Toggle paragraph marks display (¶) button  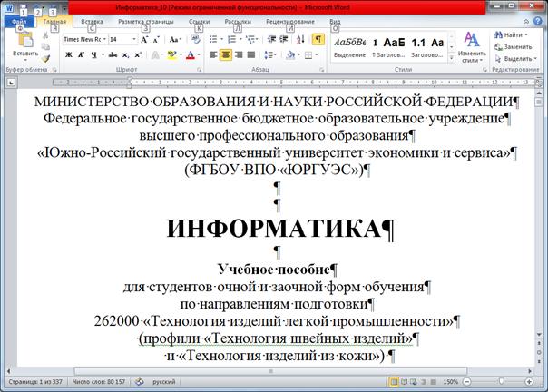tap(318, 40)
